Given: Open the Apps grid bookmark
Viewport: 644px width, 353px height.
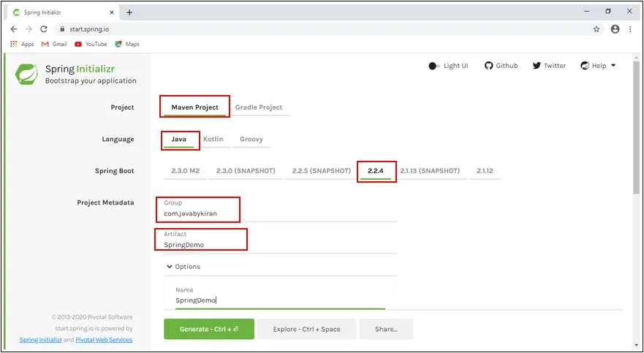Looking at the screenshot, I should pyautogui.click(x=14, y=45).
